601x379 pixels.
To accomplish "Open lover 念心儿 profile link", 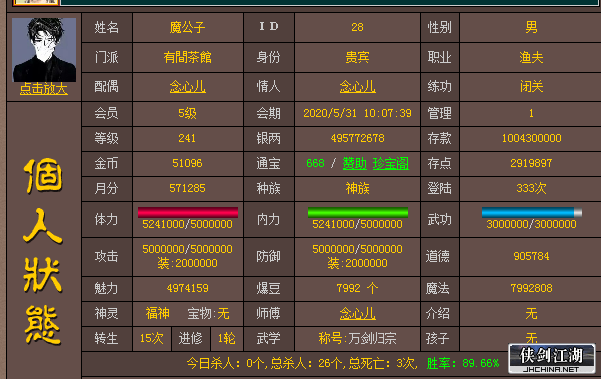I will tap(357, 87).
